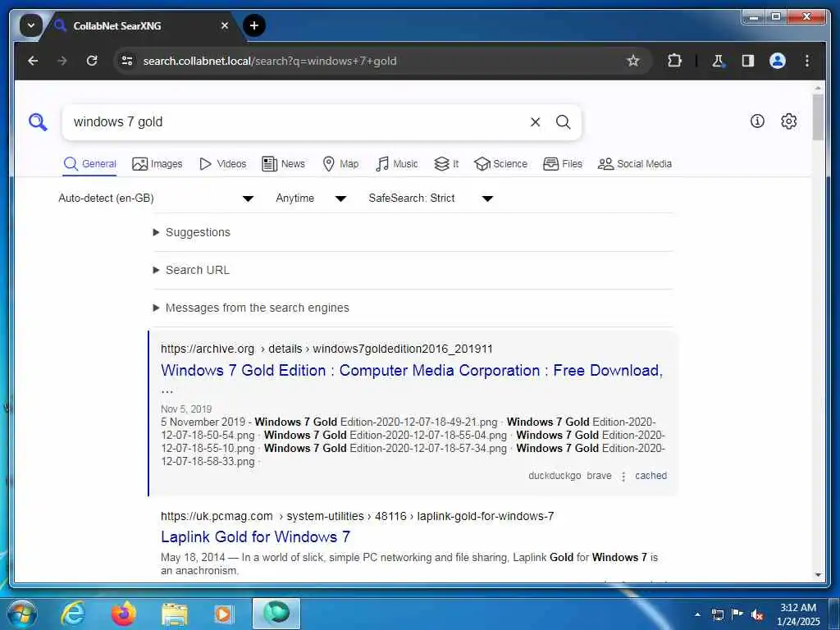
Task: Open the extensions puzzle icon
Action: [674, 61]
